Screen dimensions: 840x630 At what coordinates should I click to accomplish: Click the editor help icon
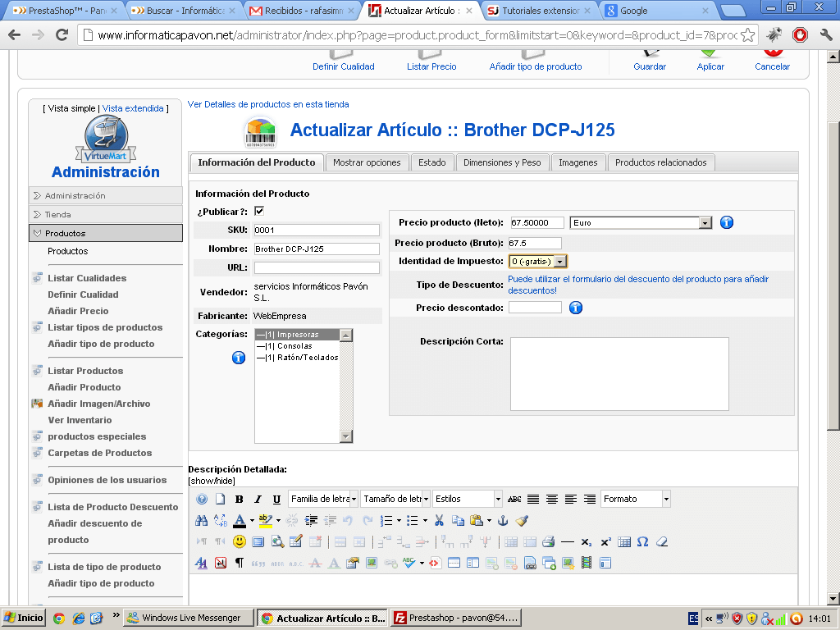click(202, 500)
